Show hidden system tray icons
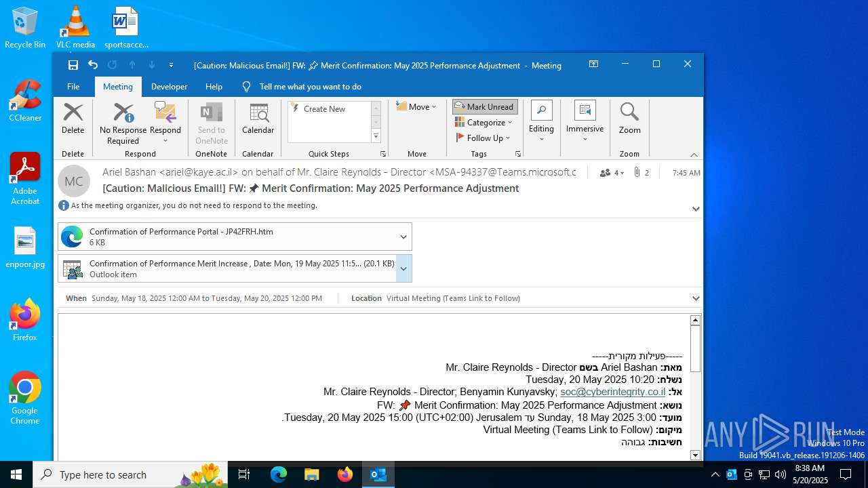 click(x=715, y=474)
